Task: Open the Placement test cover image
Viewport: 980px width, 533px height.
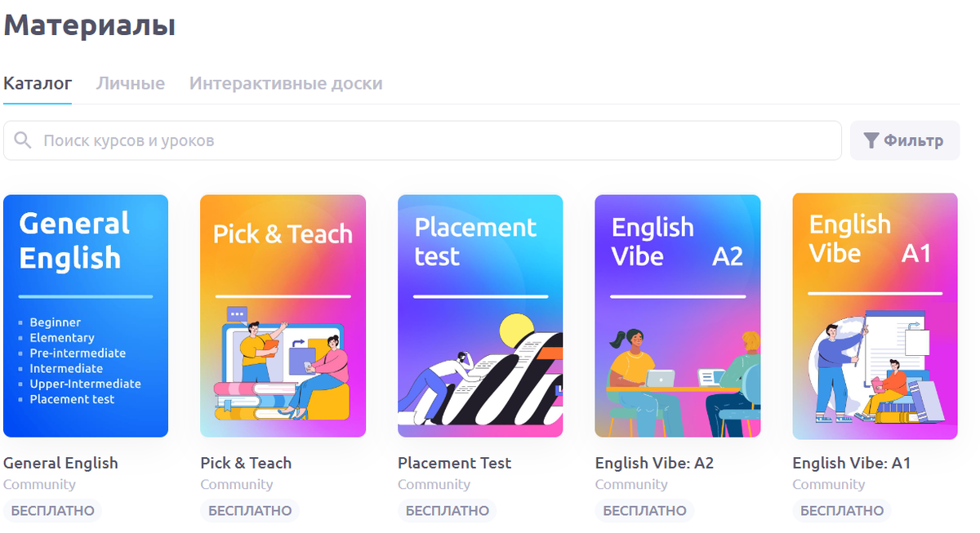Action: pos(480,316)
